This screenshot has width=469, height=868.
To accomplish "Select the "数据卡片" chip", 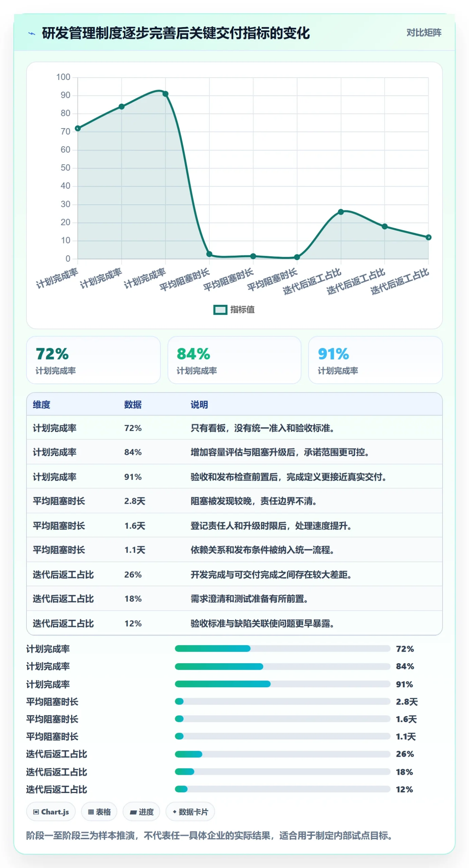I will click(x=190, y=811).
